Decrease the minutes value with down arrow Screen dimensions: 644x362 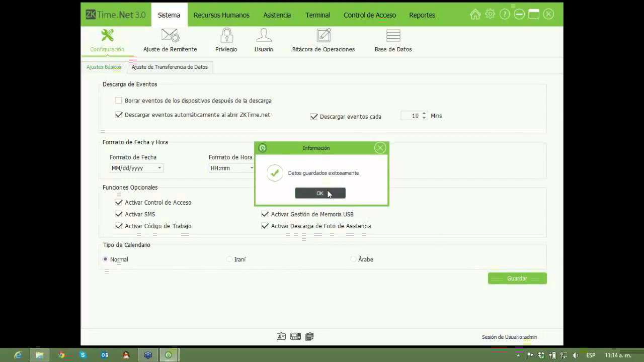pos(424,118)
